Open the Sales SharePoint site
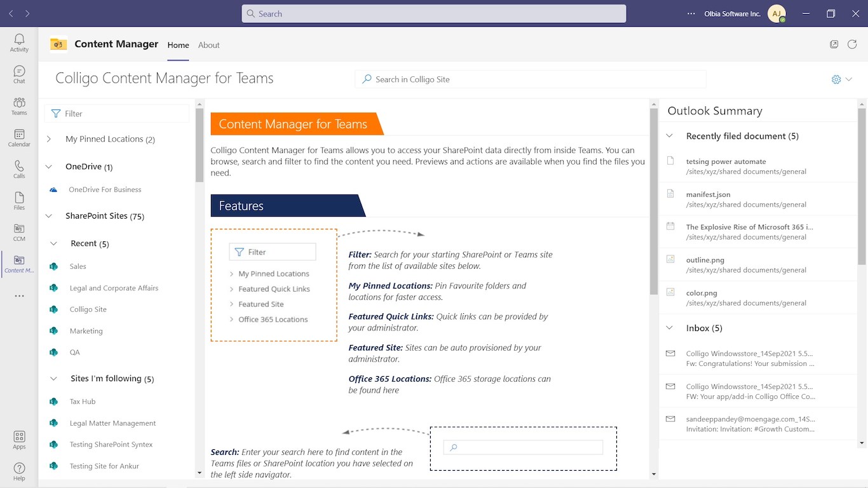The width and height of the screenshot is (868, 488). click(x=78, y=267)
